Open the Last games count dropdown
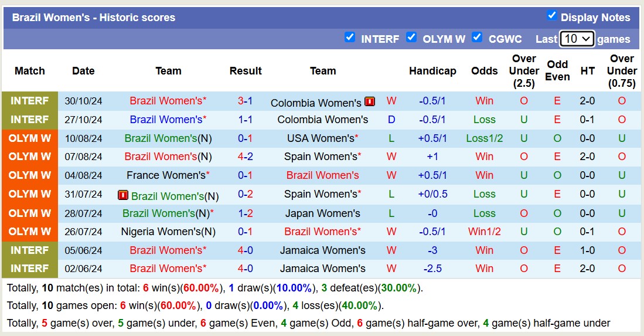The image size is (644, 336). pos(577,39)
